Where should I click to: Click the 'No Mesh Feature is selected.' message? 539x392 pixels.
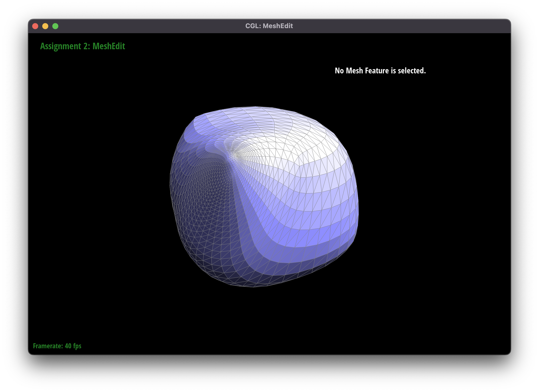(x=380, y=71)
